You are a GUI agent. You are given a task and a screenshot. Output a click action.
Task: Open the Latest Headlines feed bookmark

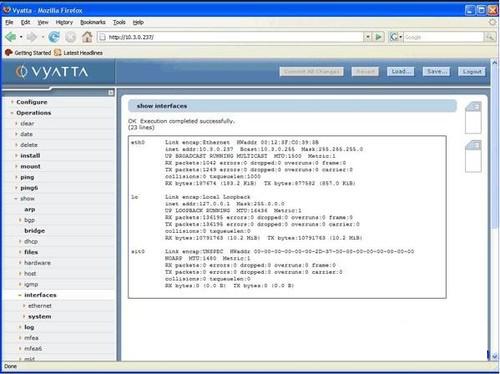[x=78, y=53]
